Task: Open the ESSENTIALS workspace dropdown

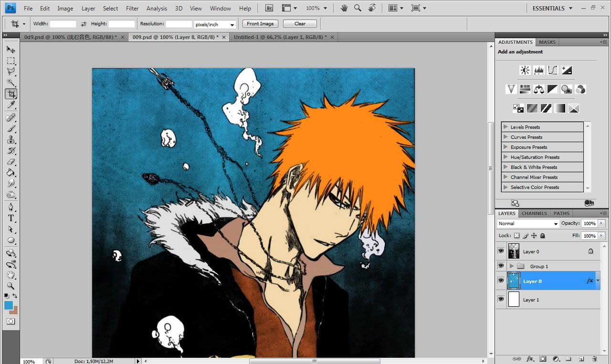Action: click(552, 8)
